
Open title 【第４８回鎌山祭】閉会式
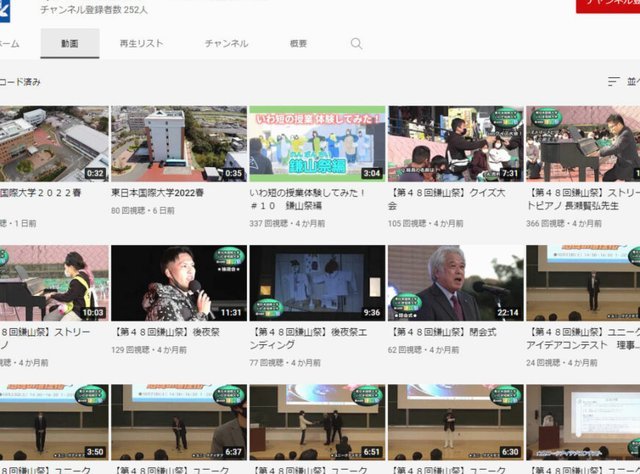point(442,332)
